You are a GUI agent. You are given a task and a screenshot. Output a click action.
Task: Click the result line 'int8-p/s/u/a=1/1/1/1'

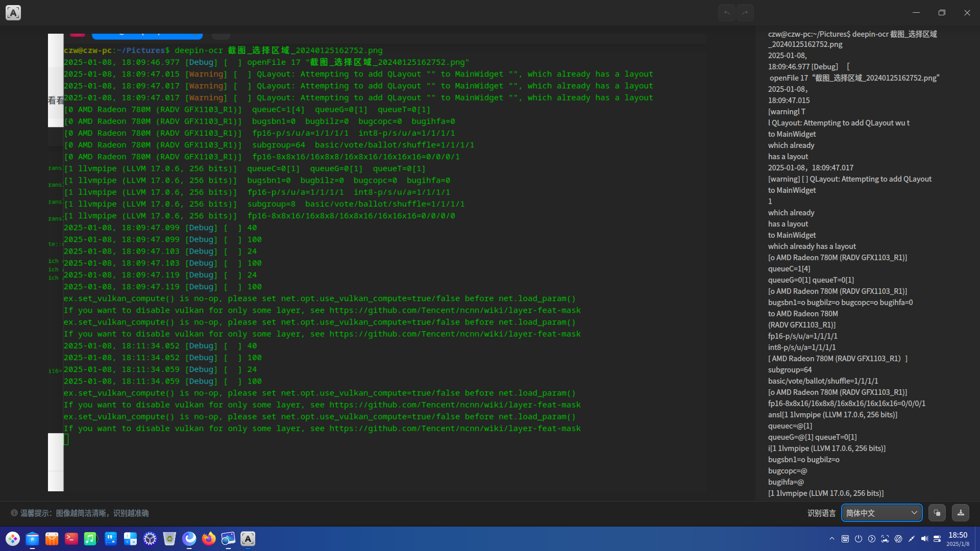[x=802, y=347]
